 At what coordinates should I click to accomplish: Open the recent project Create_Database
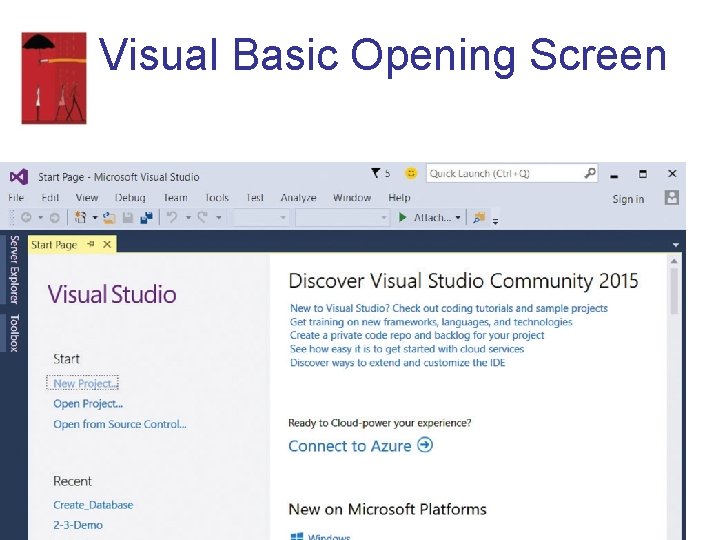click(x=93, y=505)
